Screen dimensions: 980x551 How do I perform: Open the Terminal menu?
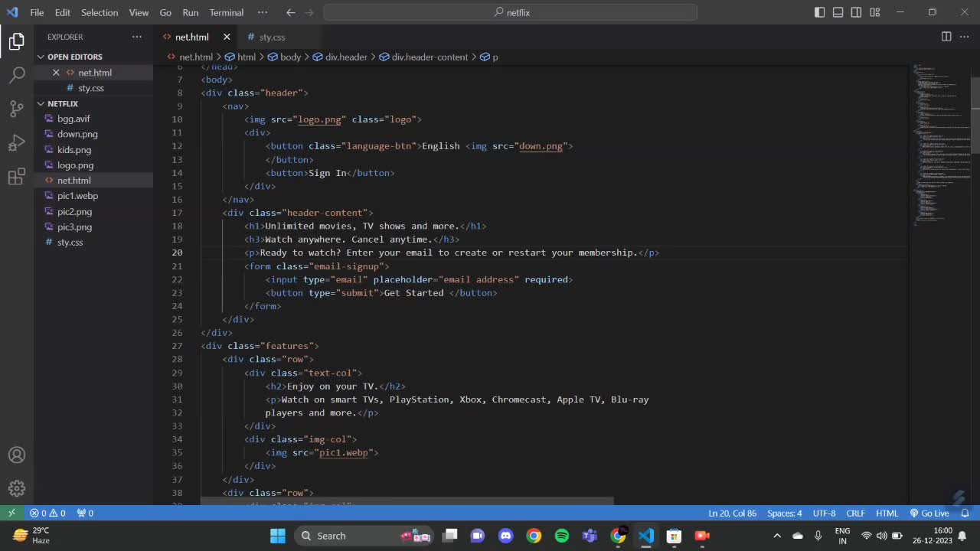[227, 12]
